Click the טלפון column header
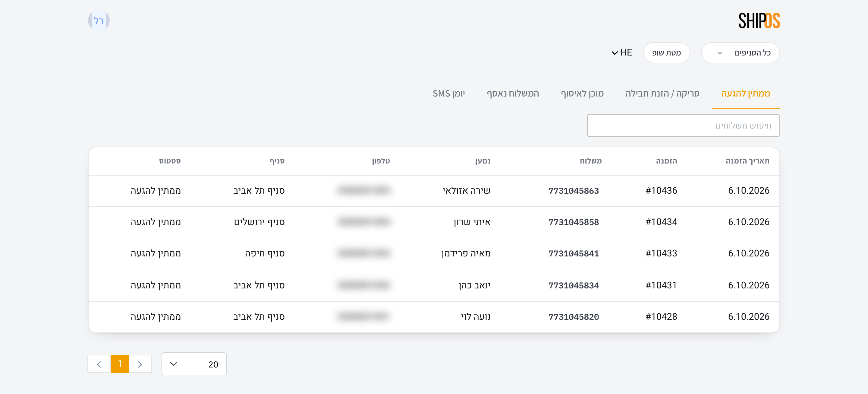The width and height of the screenshot is (868, 394). 381,161
